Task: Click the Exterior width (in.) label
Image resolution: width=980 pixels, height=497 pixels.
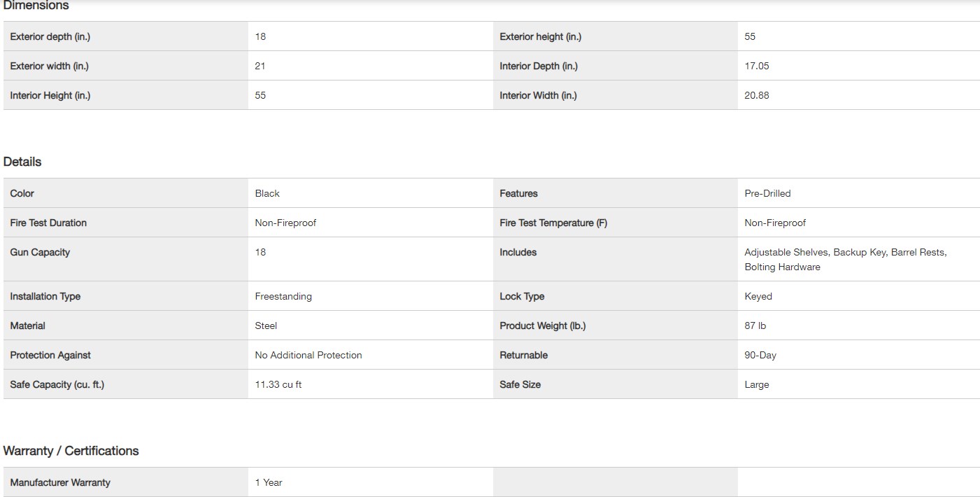Action: pyautogui.click(x=49, y=66)
